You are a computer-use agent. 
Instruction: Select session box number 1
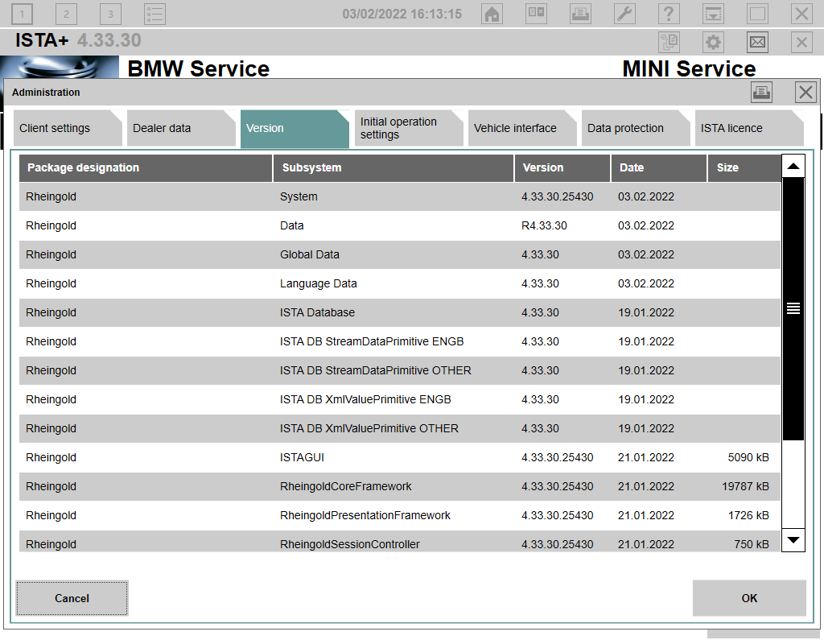tap(22, 14)
